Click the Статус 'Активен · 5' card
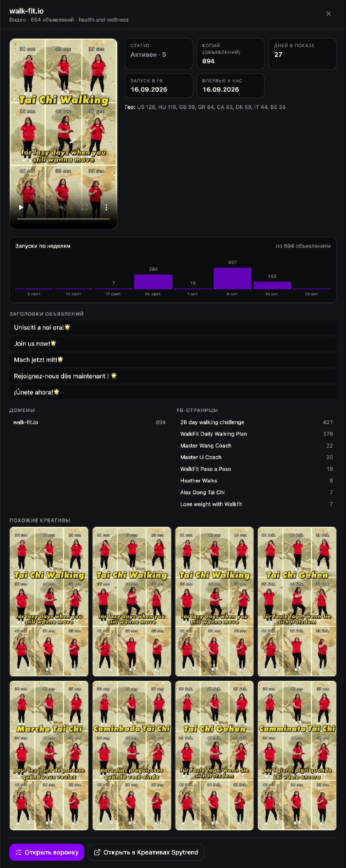 pyautogui.click(x=159, y=54)
